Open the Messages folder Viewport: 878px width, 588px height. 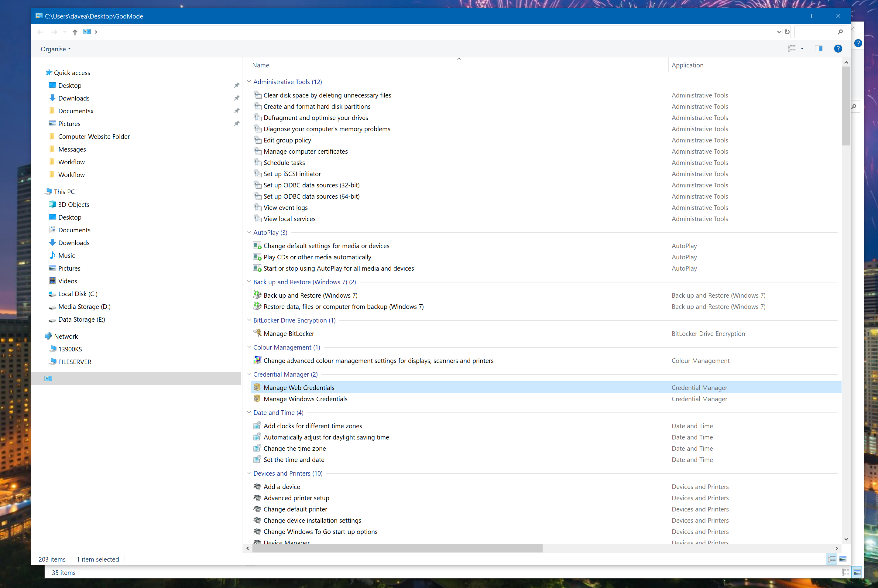click(72, 149)
